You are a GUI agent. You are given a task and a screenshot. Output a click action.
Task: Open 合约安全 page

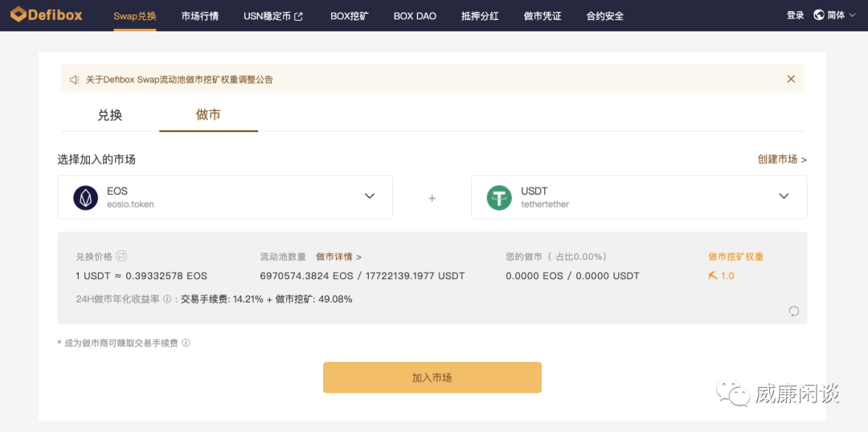coord(605,16)
